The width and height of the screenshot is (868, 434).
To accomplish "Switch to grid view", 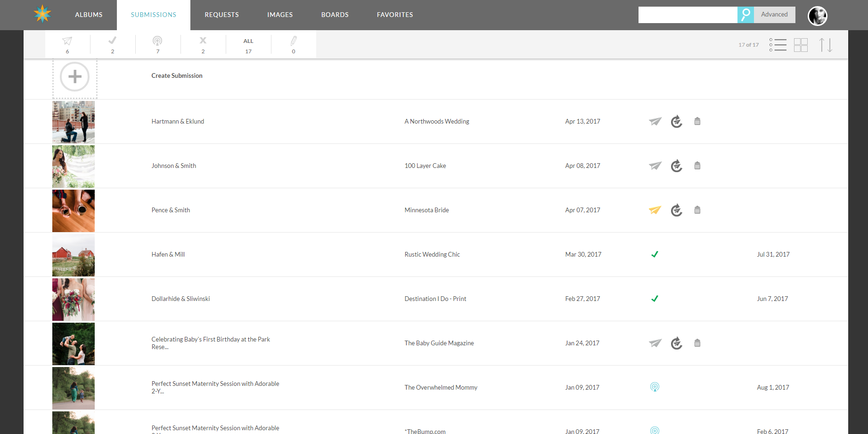I will coord(801,45).
